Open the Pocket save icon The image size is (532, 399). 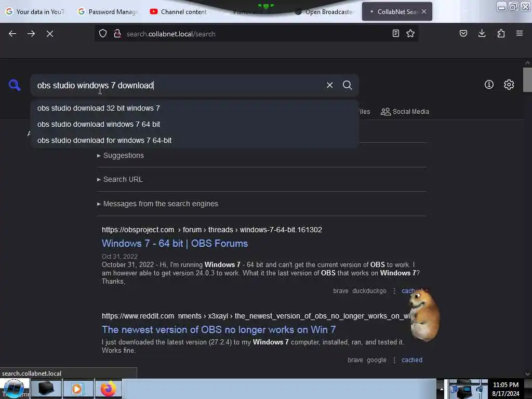point(463,33)
